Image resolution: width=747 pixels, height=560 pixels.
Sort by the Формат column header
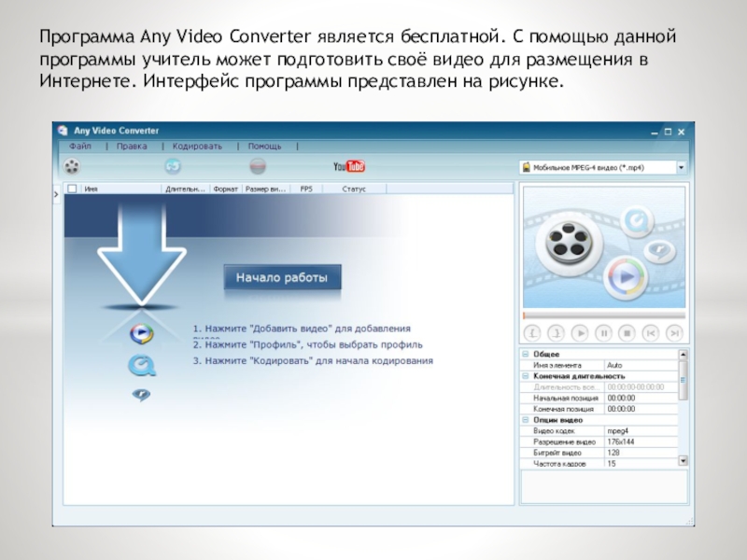(x=226, y=189)
